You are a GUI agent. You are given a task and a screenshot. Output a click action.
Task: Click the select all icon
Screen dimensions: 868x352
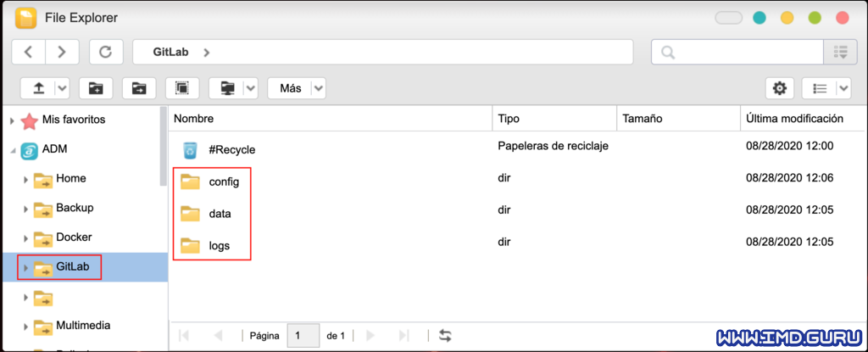coord(182,87)
